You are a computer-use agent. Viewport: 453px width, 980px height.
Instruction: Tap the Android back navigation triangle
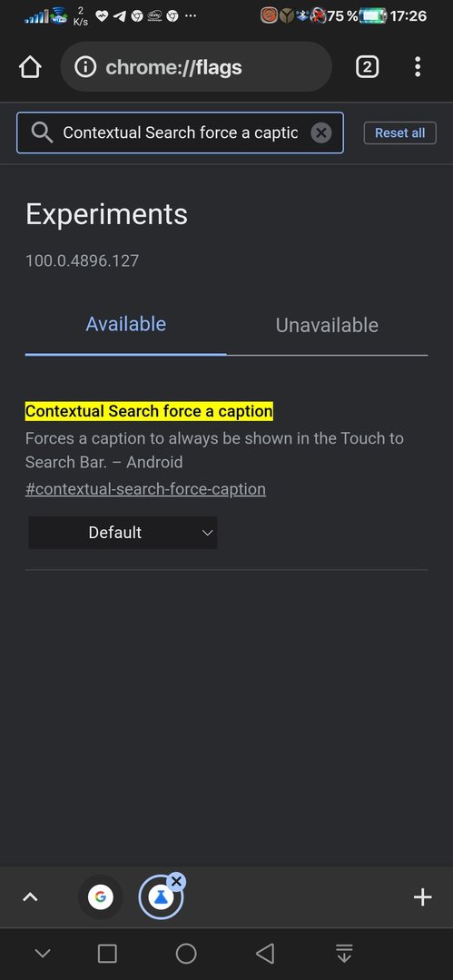265,953
